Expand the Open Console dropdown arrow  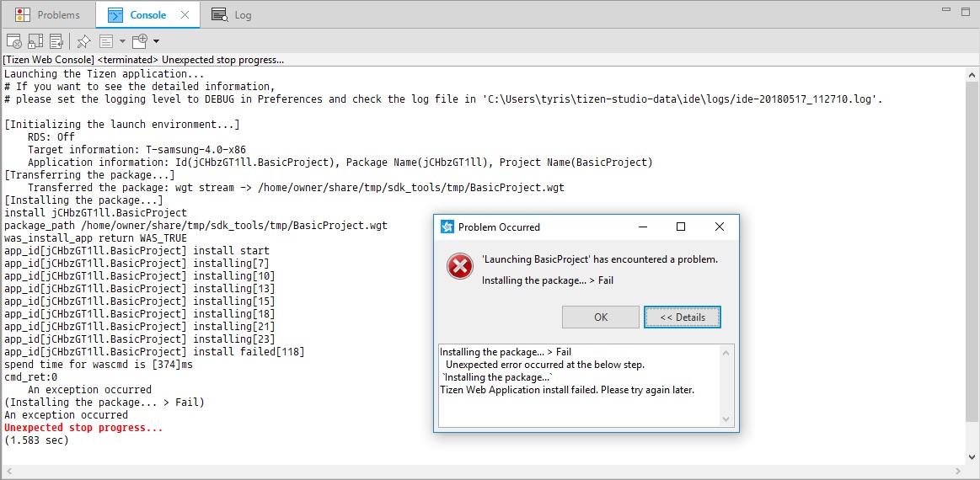point(156,40)
